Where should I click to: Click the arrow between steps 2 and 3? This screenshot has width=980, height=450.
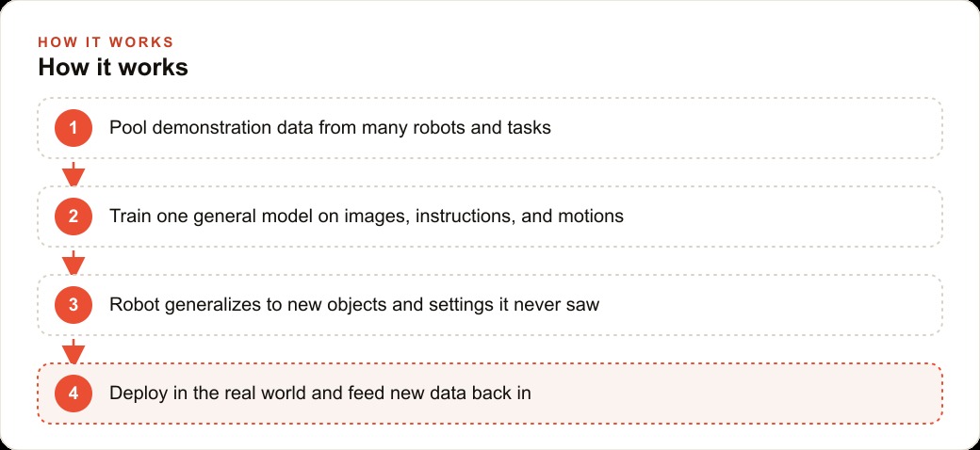click(x=73, y=263)
